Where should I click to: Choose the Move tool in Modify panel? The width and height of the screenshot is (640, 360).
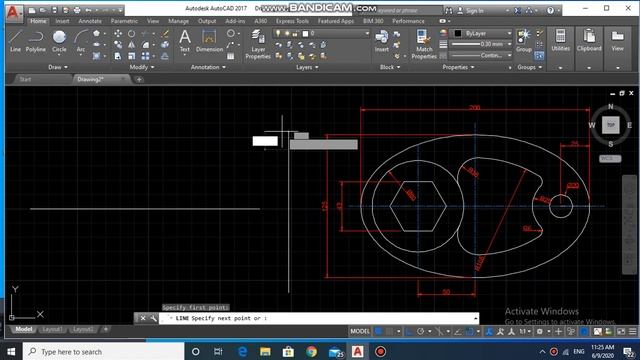(x=118, y=33)
